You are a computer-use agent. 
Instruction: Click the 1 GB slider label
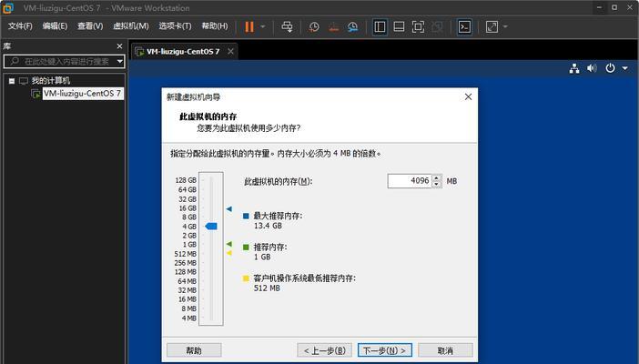coord(189,245)
